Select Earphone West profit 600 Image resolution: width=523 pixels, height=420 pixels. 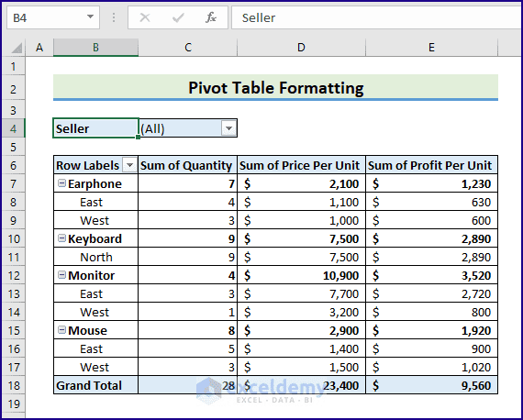(x=431, y=220)
